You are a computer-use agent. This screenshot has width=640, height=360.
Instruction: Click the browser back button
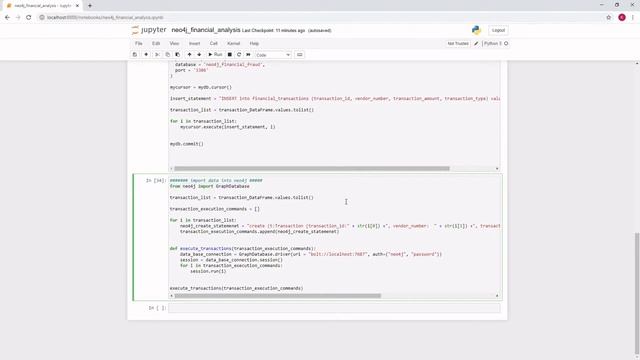click(x=7, y=18)
